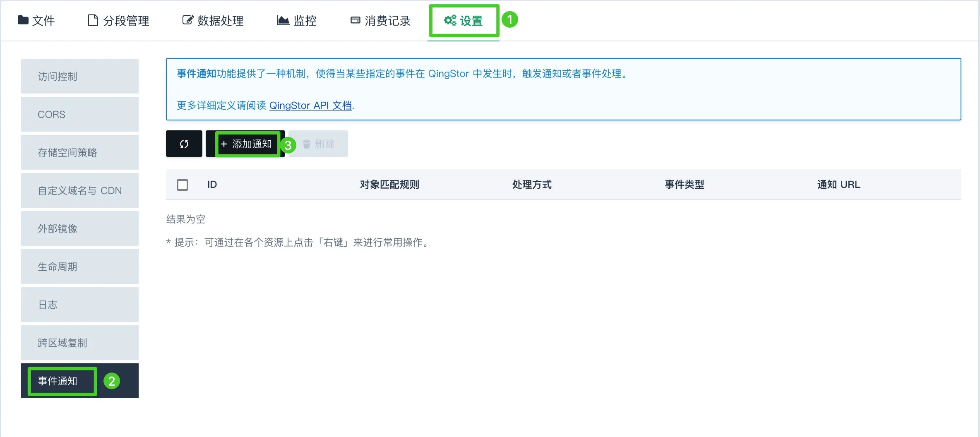Click the refresh icon button
This screenshot has width=980, height=437.
[184, 144]
